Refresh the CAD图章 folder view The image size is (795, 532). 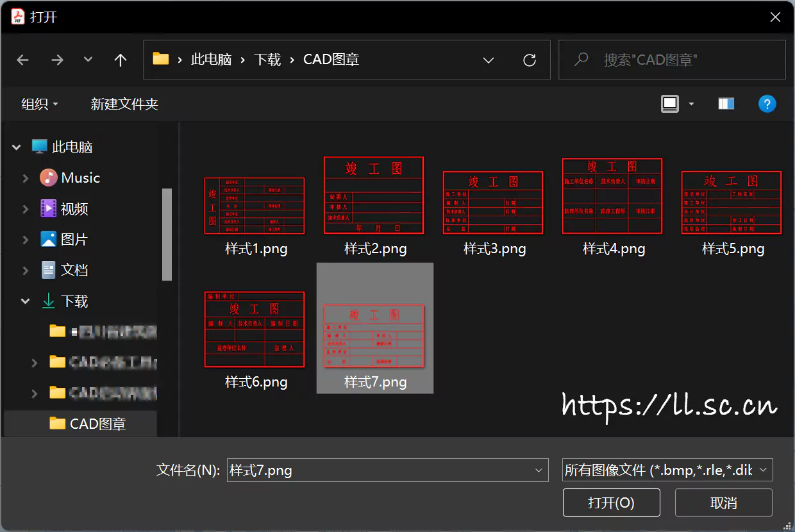point(530,60)
